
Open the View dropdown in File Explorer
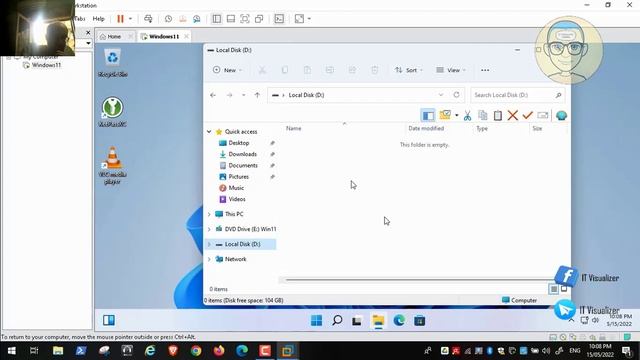pos(451,70)
